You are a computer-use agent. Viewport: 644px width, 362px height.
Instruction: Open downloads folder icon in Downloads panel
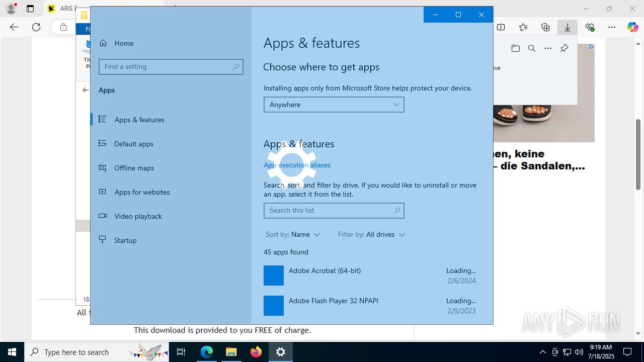(x=516, y=48)
